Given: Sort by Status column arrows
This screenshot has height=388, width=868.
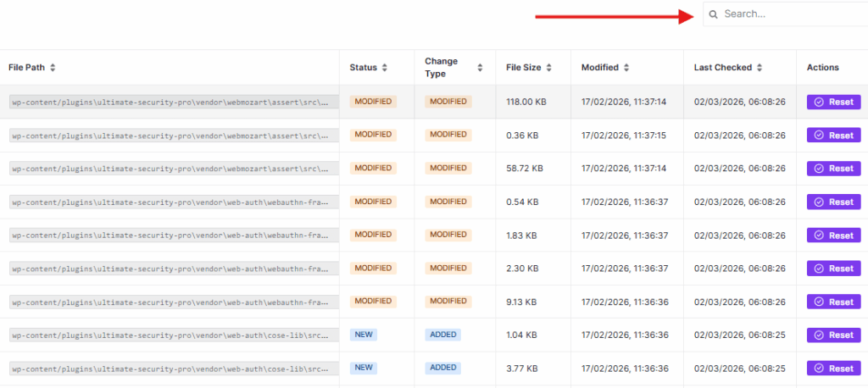Looking at the screenshot, I should point(385,68).
